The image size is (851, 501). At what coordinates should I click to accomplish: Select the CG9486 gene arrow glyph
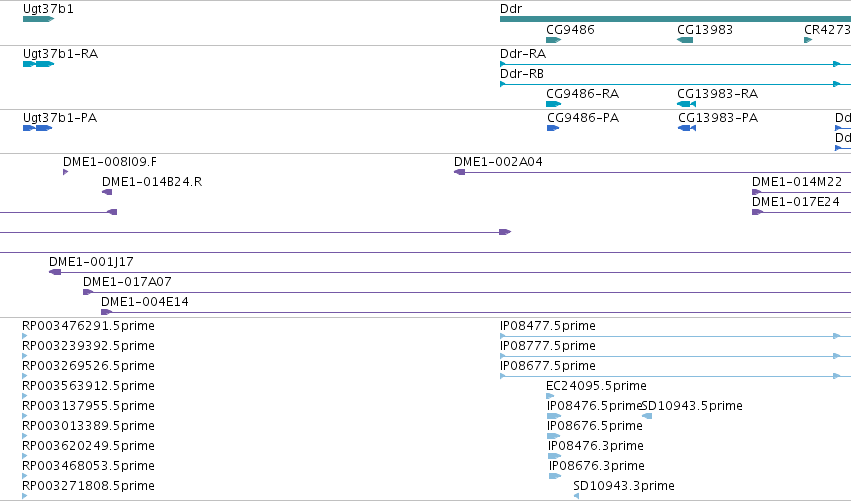coord(554,40)
